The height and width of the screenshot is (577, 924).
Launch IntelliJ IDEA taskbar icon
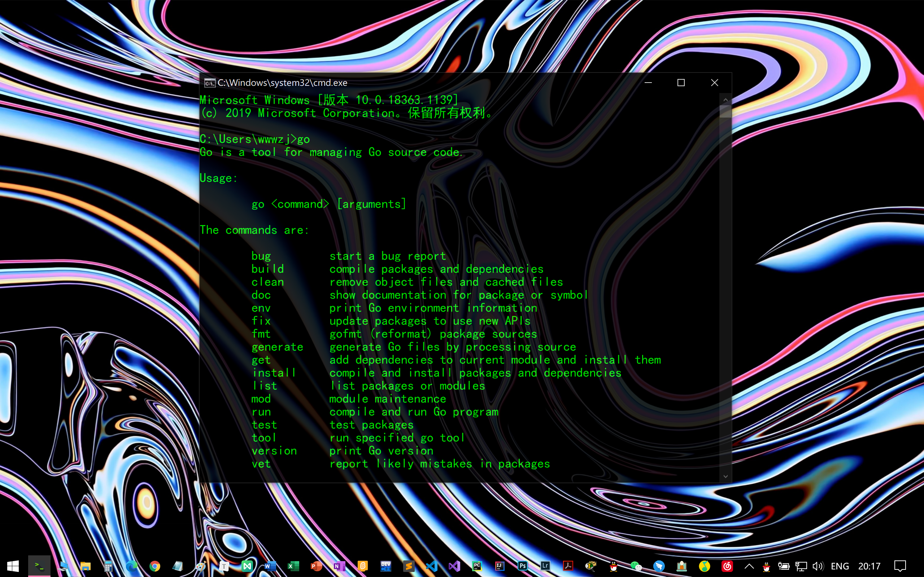tap(500, 566)
